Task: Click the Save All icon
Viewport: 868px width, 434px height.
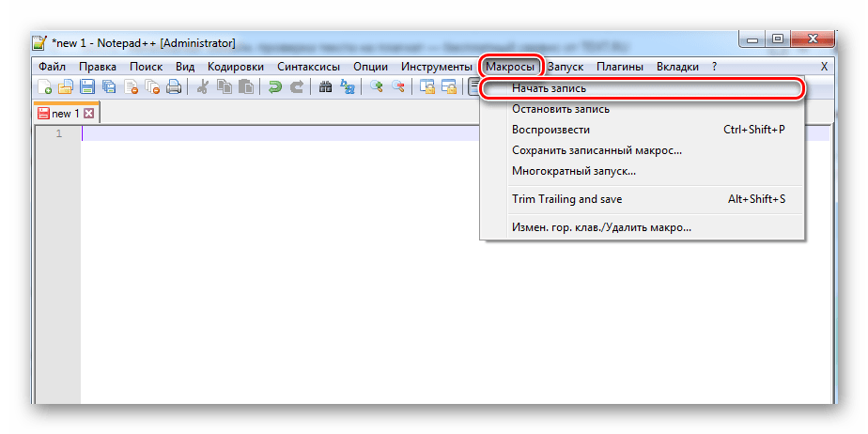Action: 109,87
